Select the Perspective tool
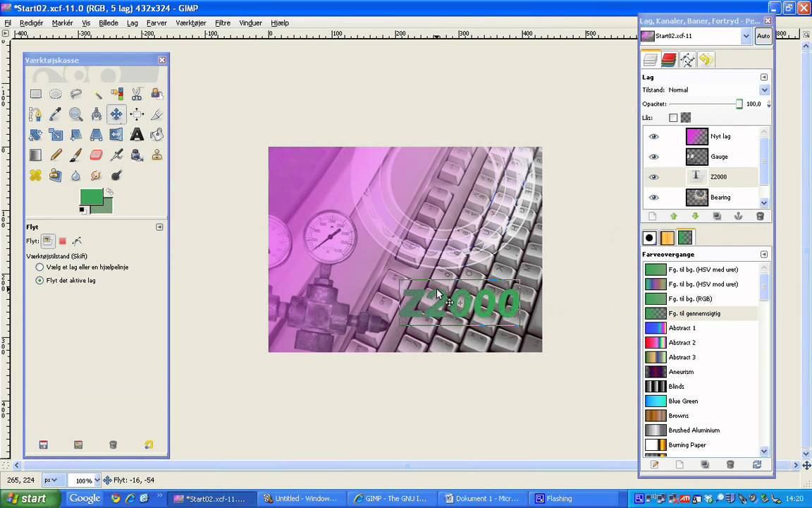The image size is (812, 508). (x=97, y=135)
